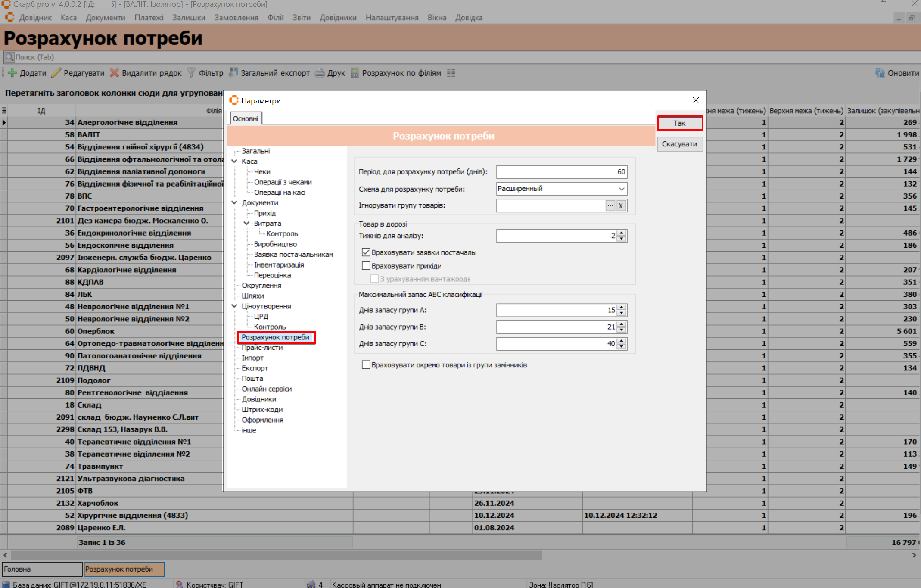The height and width of the screenshot is (588, 921).
Task: Open the Схема для розрахунку потреби dropdown
Action: pos(621,189)
